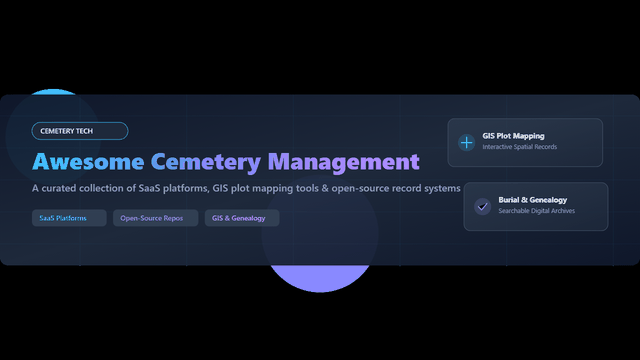Select the SaaS Platforms tag

point(69,218)
